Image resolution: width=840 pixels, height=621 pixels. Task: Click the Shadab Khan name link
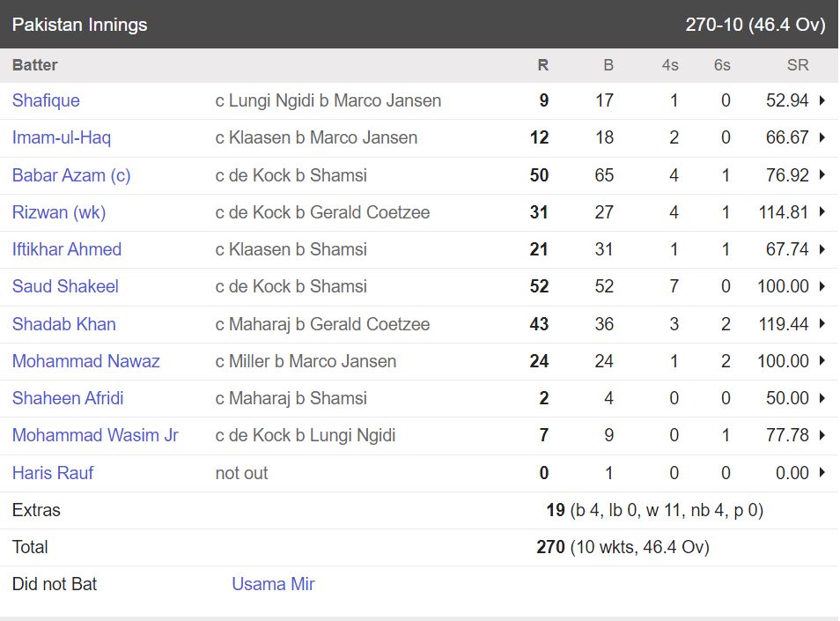[x=64, y=324]
